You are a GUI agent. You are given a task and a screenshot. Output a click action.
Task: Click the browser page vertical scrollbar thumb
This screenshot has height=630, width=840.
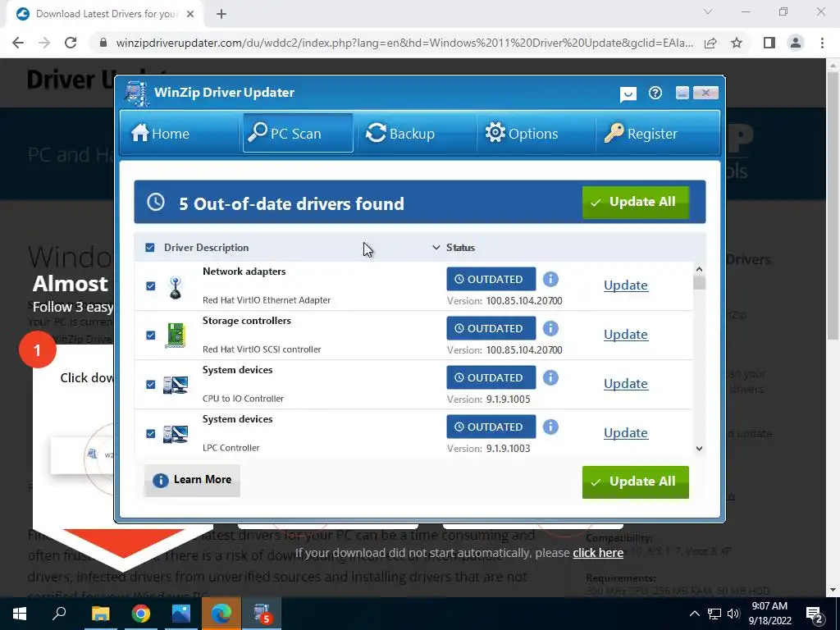(x=833, y=204)
